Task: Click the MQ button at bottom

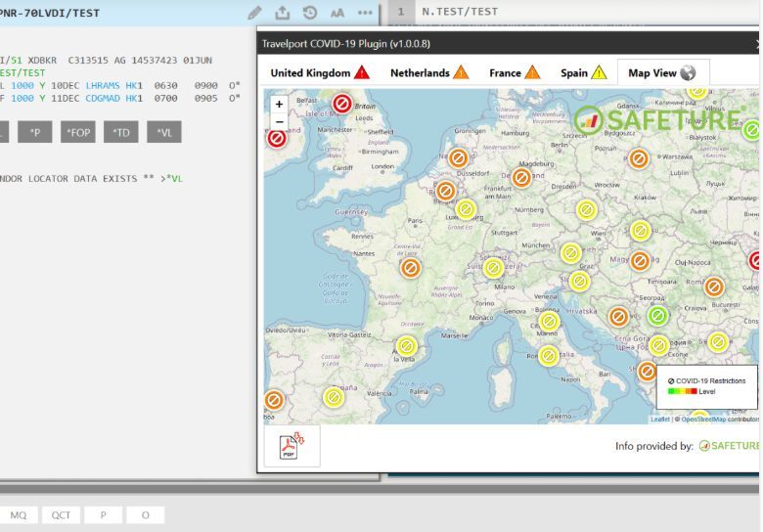Action: pos(18,515)
